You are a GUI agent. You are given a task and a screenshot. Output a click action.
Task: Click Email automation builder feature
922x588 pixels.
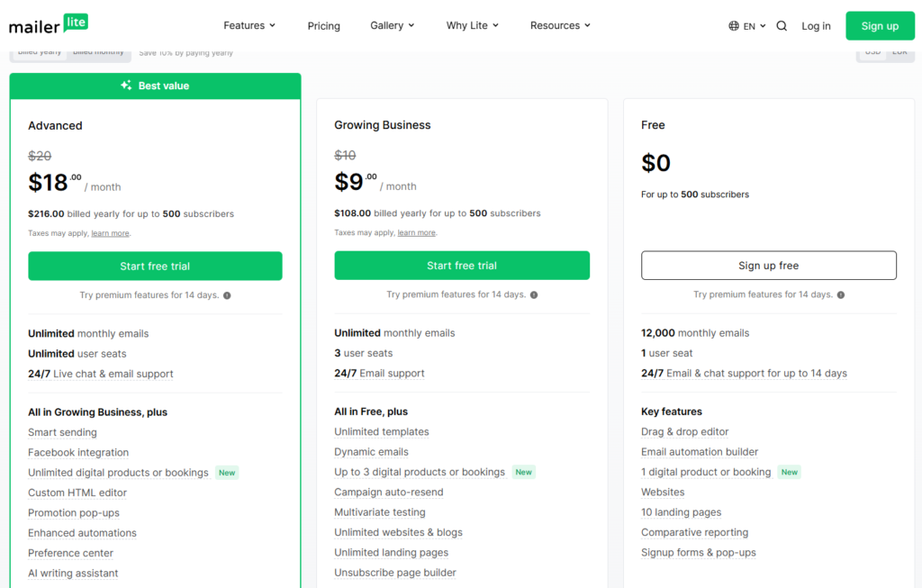coord(700,452)
